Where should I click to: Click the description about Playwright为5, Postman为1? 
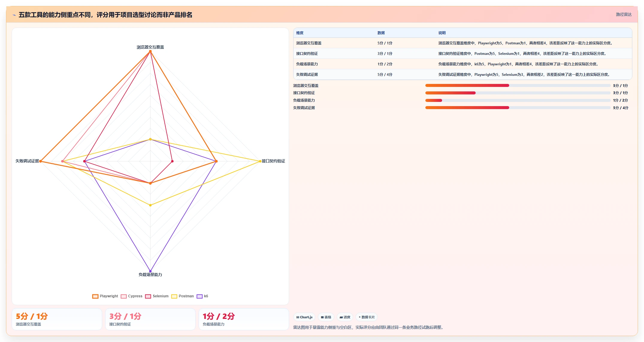(526, 43)
